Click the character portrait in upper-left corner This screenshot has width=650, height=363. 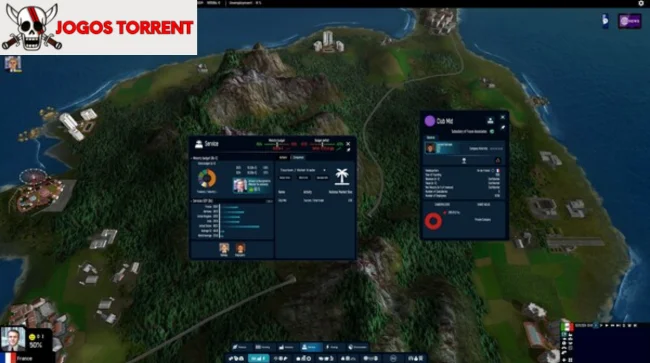[13, 64]
